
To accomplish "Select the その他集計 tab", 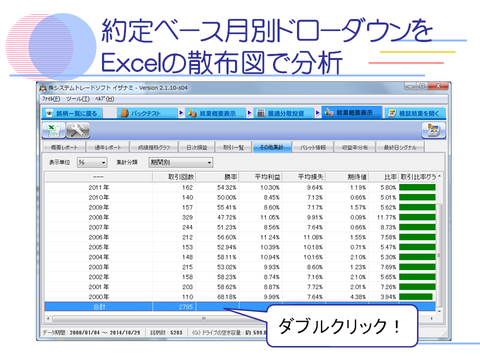I will [272, 147].
